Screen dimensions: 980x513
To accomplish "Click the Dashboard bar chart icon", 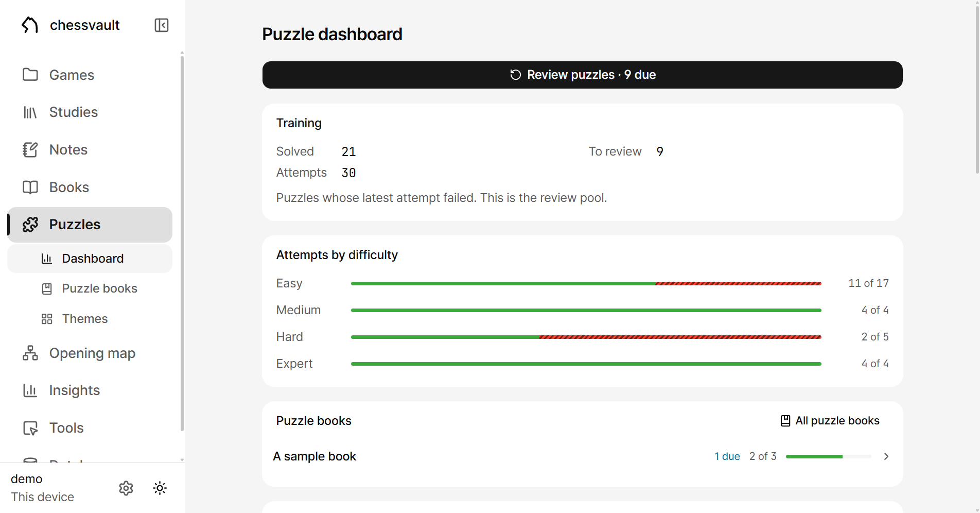I will (47, 259).
